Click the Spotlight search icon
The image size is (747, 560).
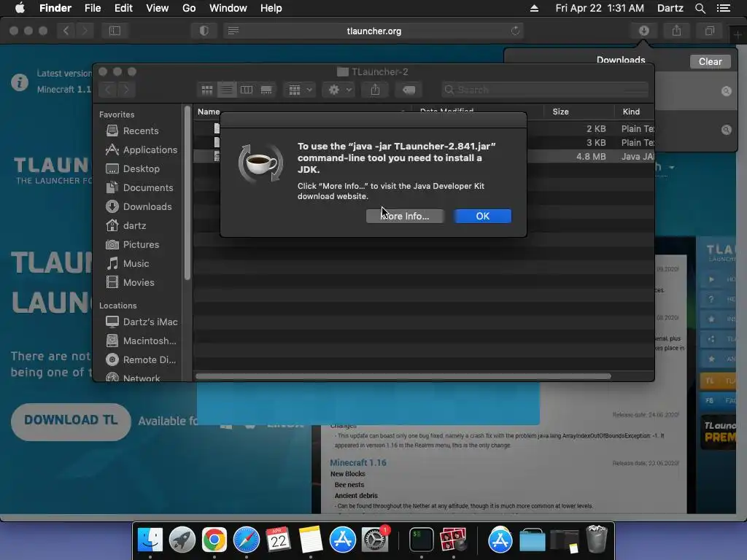coord(700,8)
